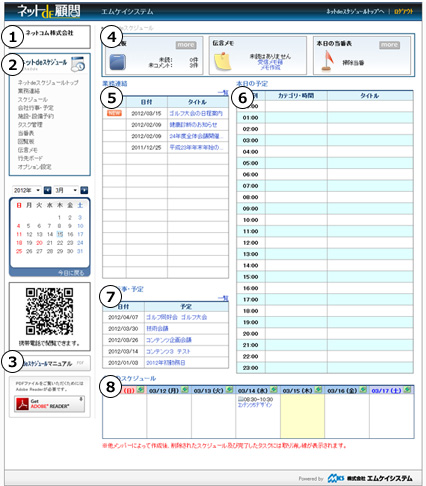
Task: Click add-schedule icon for 03/13 (火)
Action: [x=229, y=389]
